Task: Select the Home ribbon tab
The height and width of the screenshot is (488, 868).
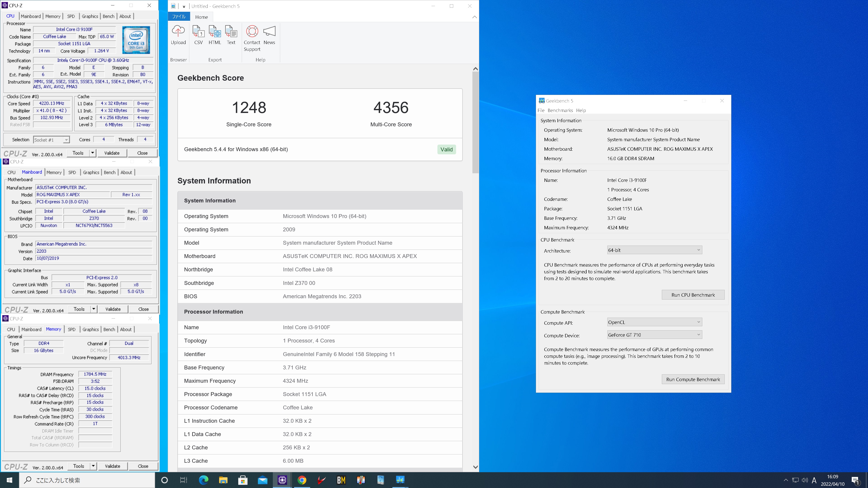Action: tap(201, 17)
